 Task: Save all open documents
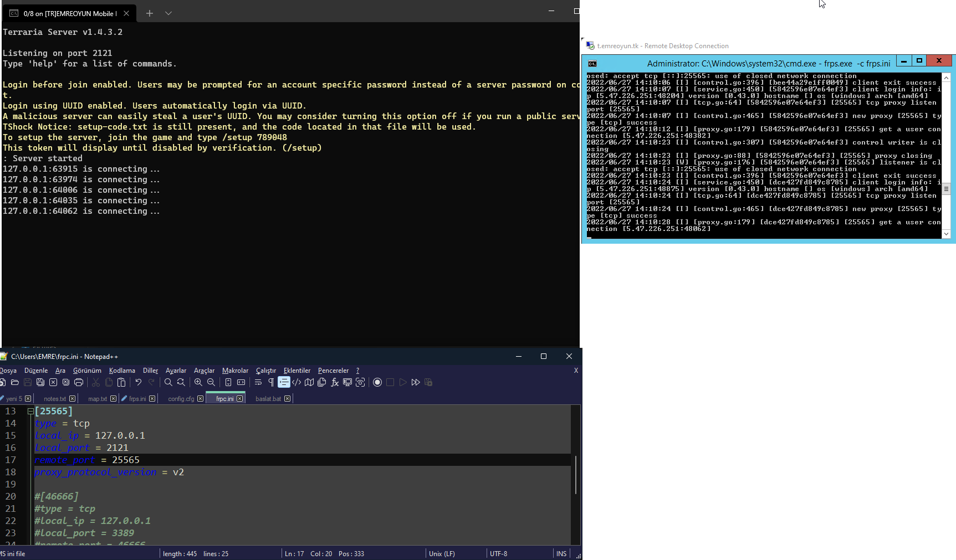40,382
